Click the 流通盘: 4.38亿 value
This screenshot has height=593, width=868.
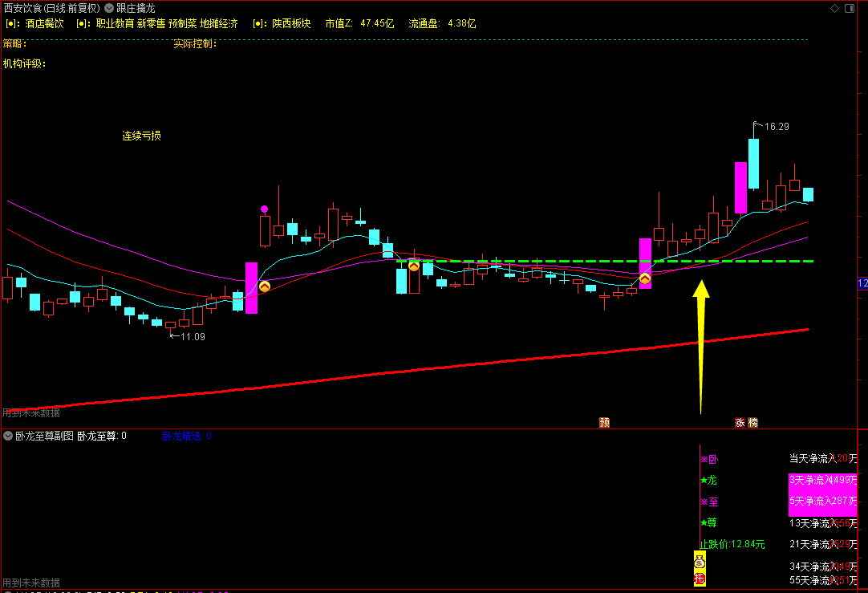coord(442,24)
